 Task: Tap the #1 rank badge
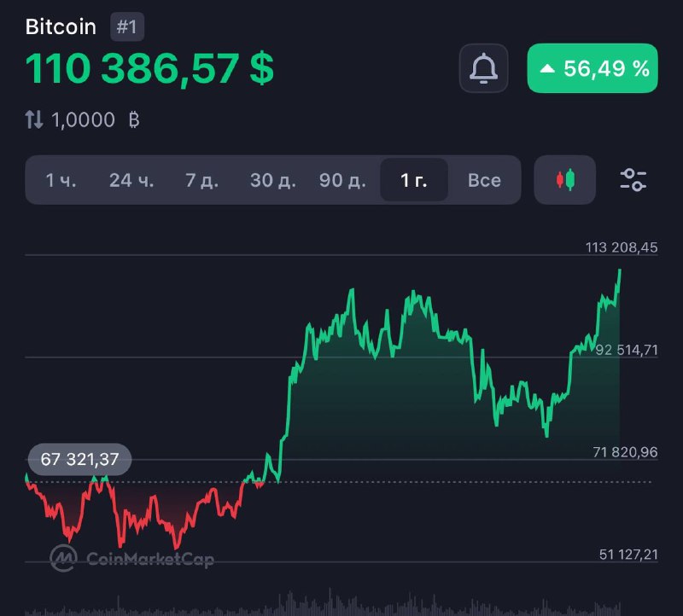tap(126, 27)
